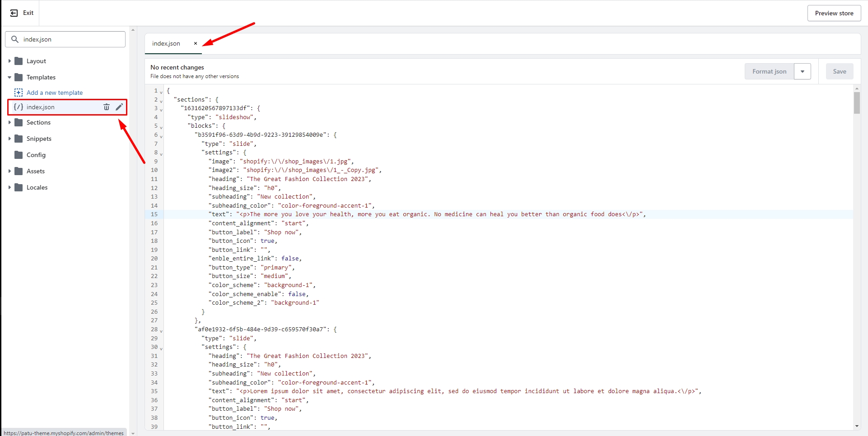Screen dimensions: 868x436
Task: Collapse the Templates folder
Action: (9, 77)
